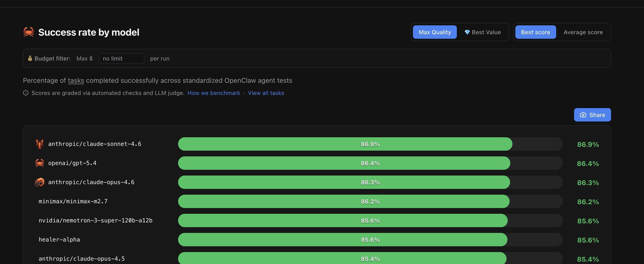The width and height of the screenshot is (644, 264).
Task: Select the Best score option
Action: click(535, 32)
